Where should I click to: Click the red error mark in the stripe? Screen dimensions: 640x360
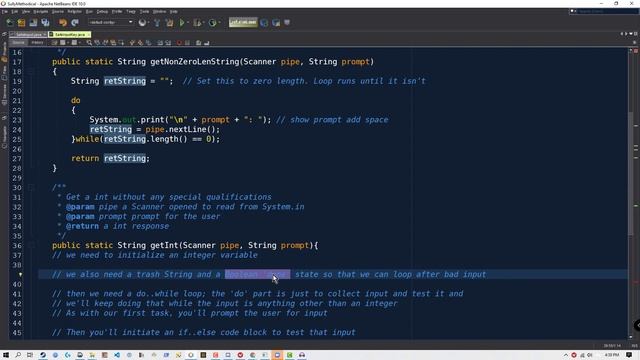pos(636,282)
